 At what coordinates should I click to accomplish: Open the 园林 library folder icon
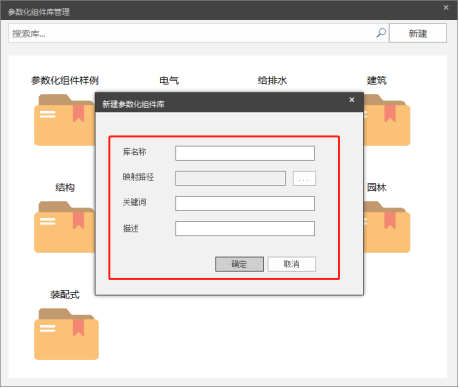(387, 227)
